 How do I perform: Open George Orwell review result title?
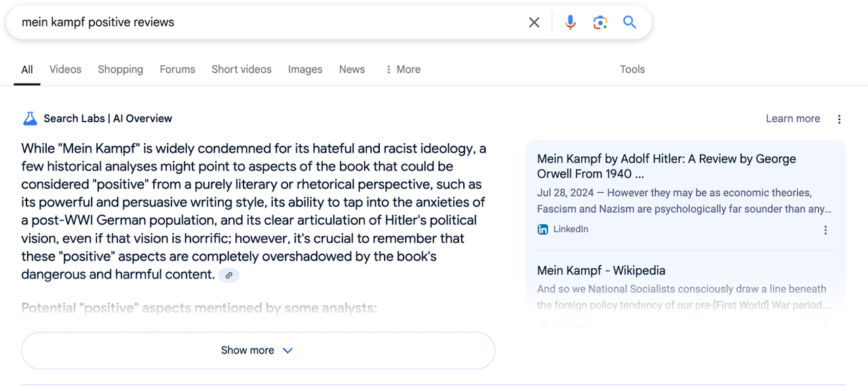click(667, 166)
